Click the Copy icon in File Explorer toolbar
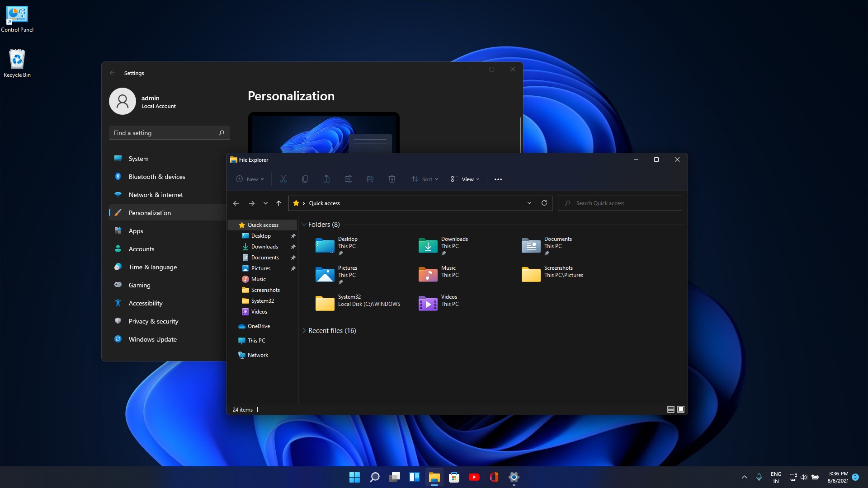The height and width of the screenshot is (488, 868). click(305, 179)
